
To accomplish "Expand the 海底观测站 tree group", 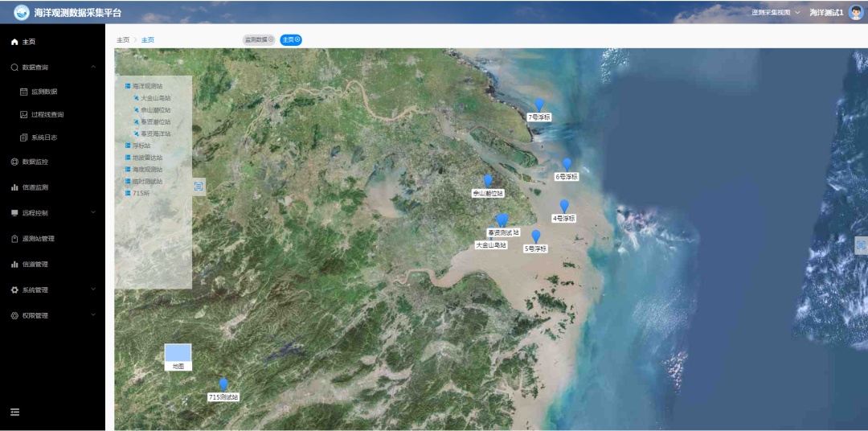I will tap(128, 170).
